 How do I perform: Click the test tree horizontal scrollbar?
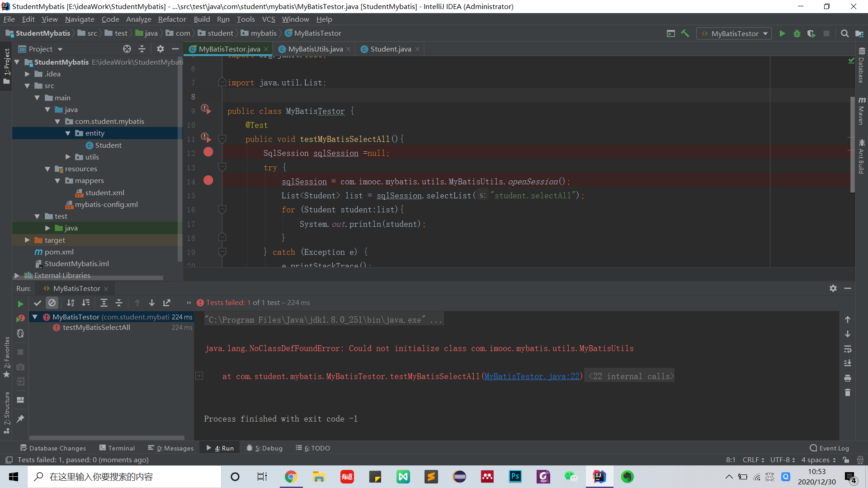pos(107,437)
